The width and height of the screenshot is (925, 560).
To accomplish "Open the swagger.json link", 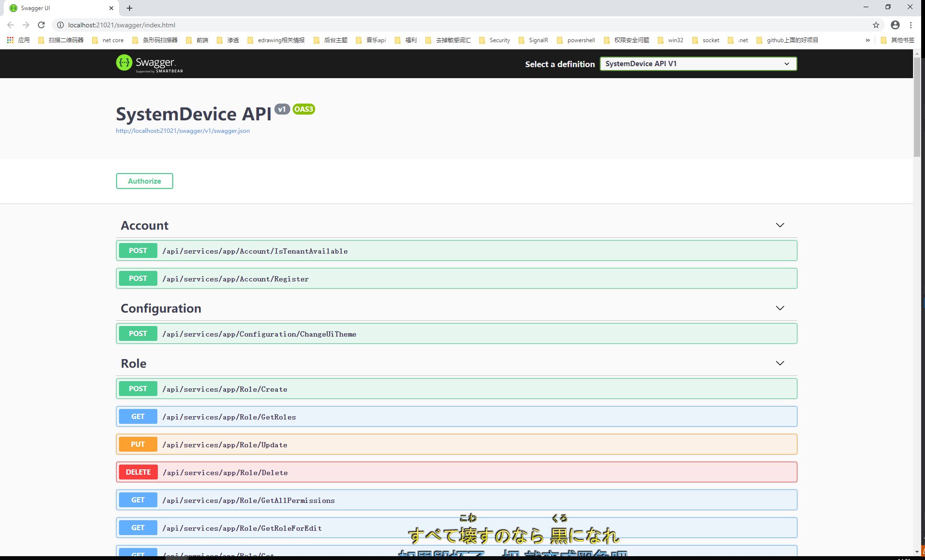I will (x=183, y=131).
